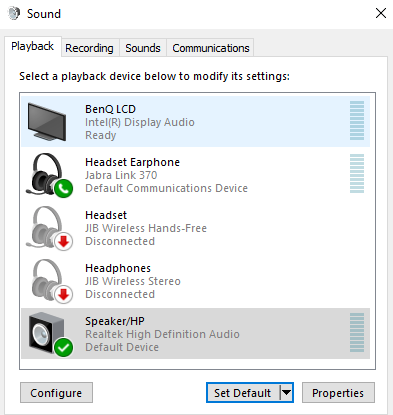
Task: Click "JIB Wireless Stereo" text
Action: tap(133, 281)
